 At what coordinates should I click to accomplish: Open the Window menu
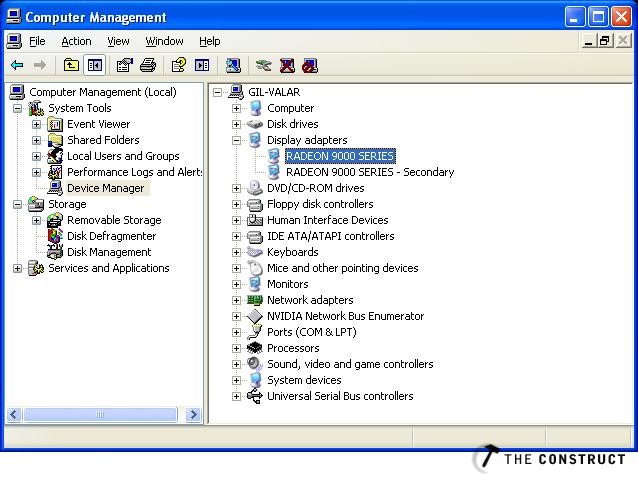click(x=164, y=41)
